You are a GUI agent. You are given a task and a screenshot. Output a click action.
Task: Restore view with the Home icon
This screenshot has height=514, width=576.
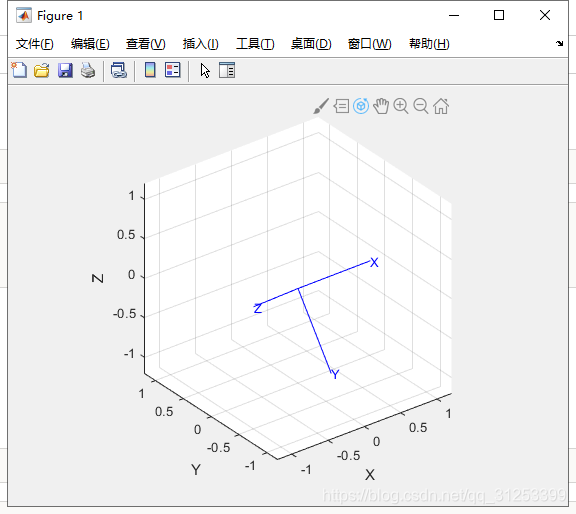[x=441, y=106]
